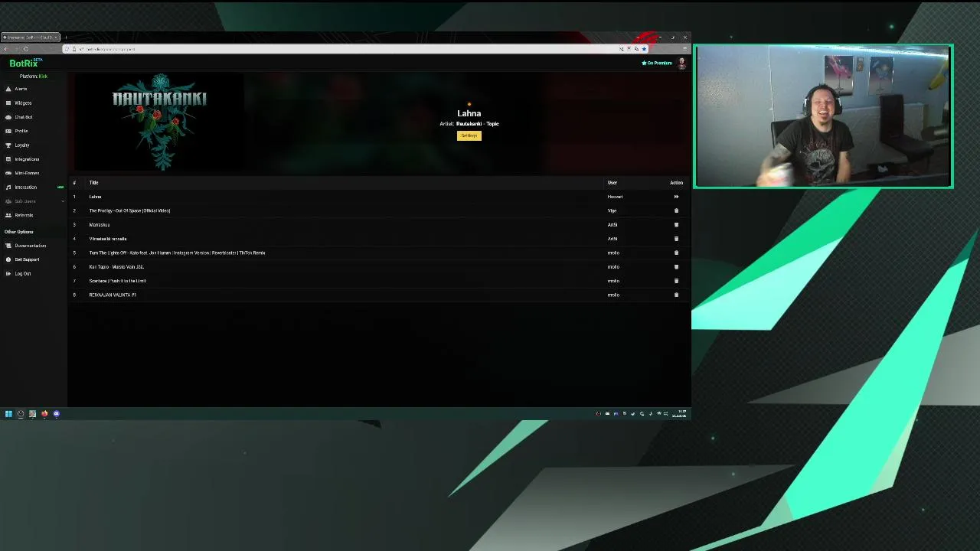Screen dimensions: 980x551
Task: Click the Platform: Kick label
Action: point(33,76)
